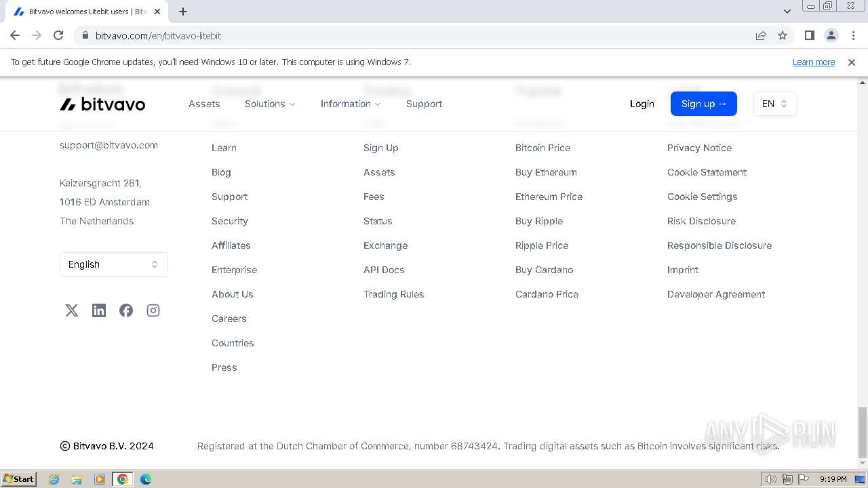Open the API Docs footer link
Viewport: 868px width, 488px height.
[x=384, y=270]
